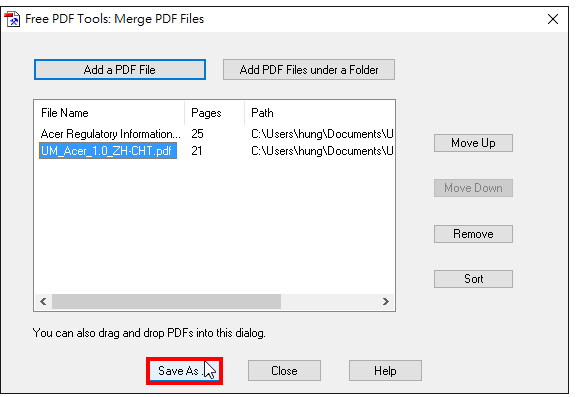Click the File Name column header

[x=109, y=113]
